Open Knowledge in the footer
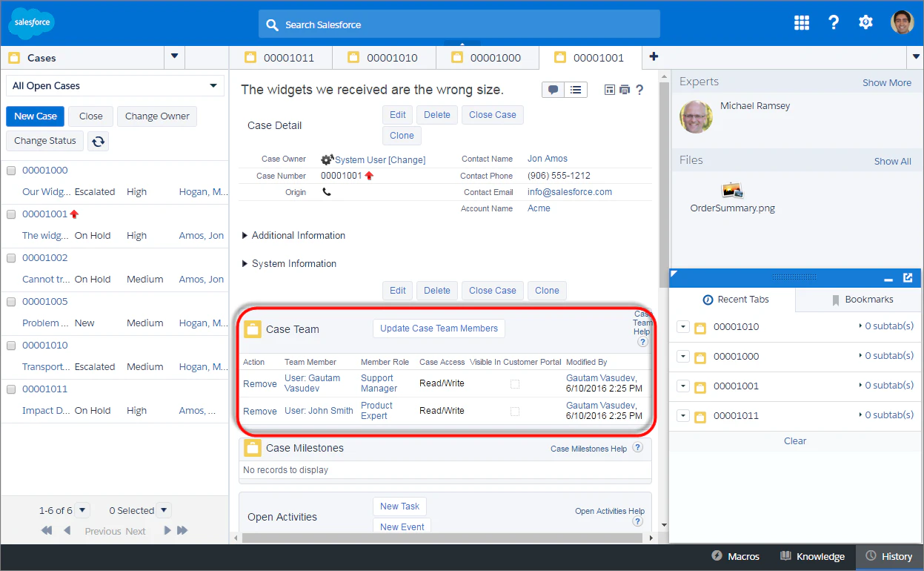 (812, 556)
